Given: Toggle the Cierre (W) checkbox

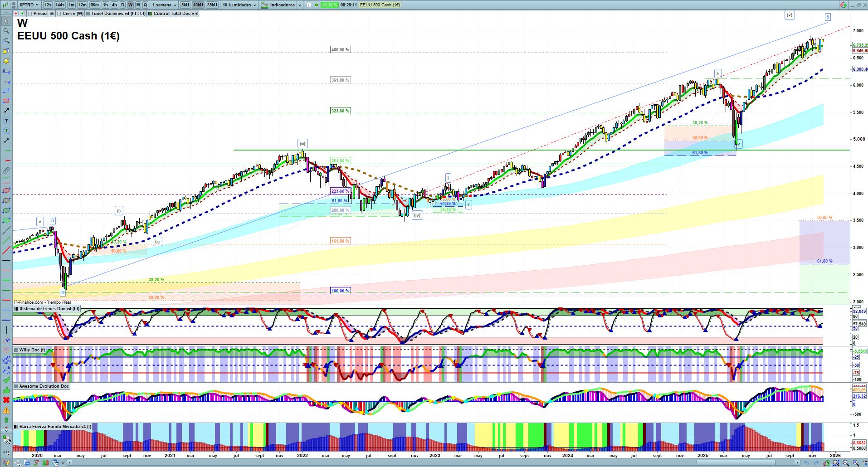Looking at the screenshot, I should click(59, 14).
